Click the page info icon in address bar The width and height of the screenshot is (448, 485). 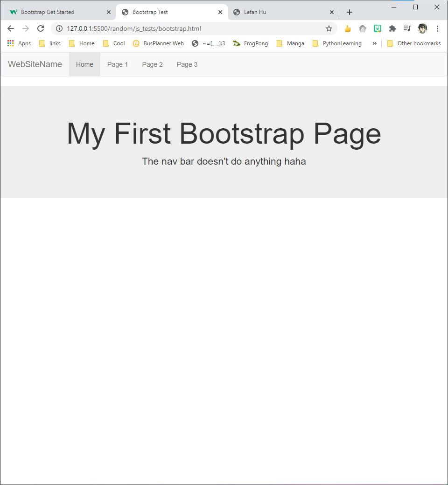click(x=59, y=28)
